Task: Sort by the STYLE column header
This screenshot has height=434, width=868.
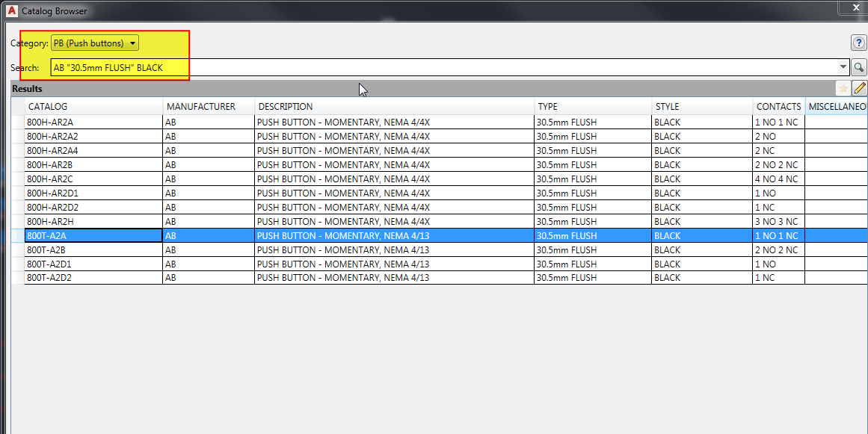Action: point(702,107)
